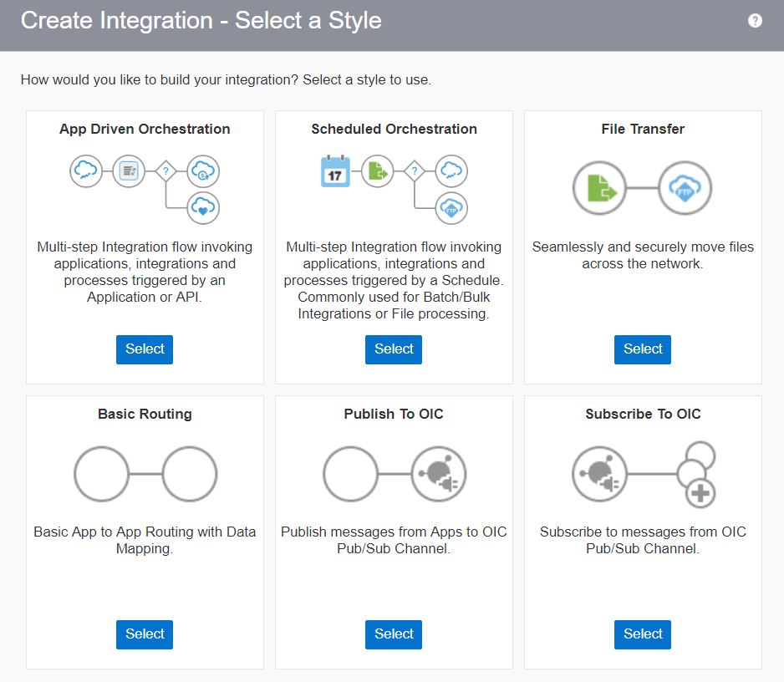The height and width of the screenshot is (682, 784).
Task: Click the green file export icon in File Transfer
Action: coord(599,188)
